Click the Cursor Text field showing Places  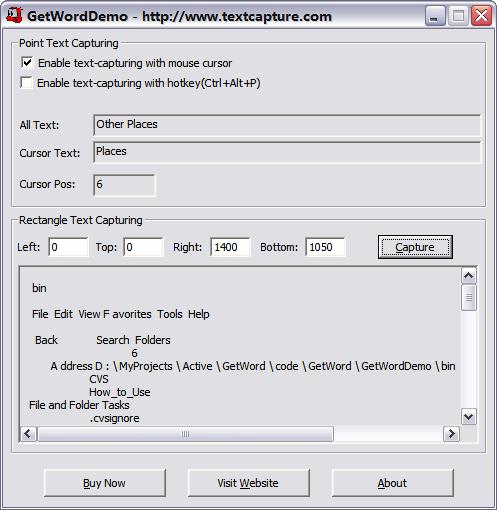(287, 152)
